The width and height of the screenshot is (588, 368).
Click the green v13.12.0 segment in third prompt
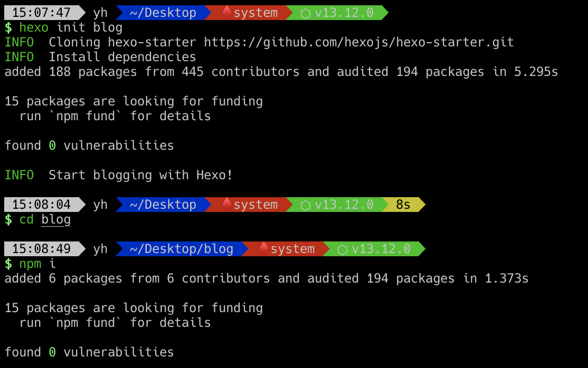374,249
